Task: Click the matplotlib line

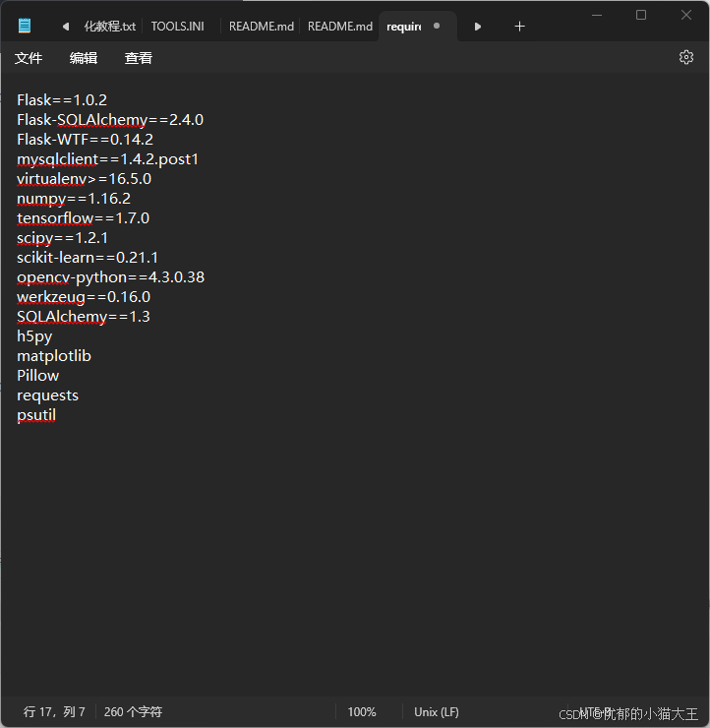Action: (54, 356)
